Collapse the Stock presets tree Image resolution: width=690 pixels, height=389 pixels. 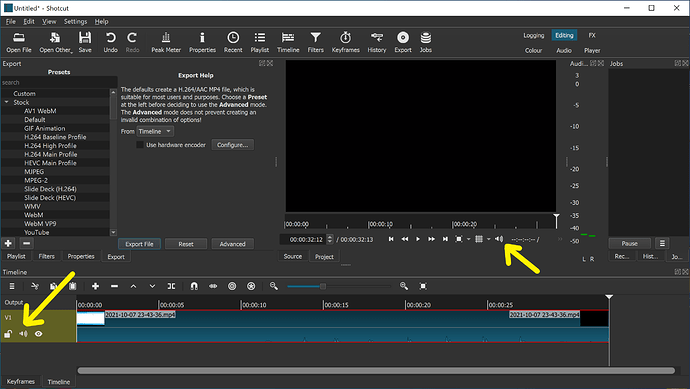click(7, 102)
